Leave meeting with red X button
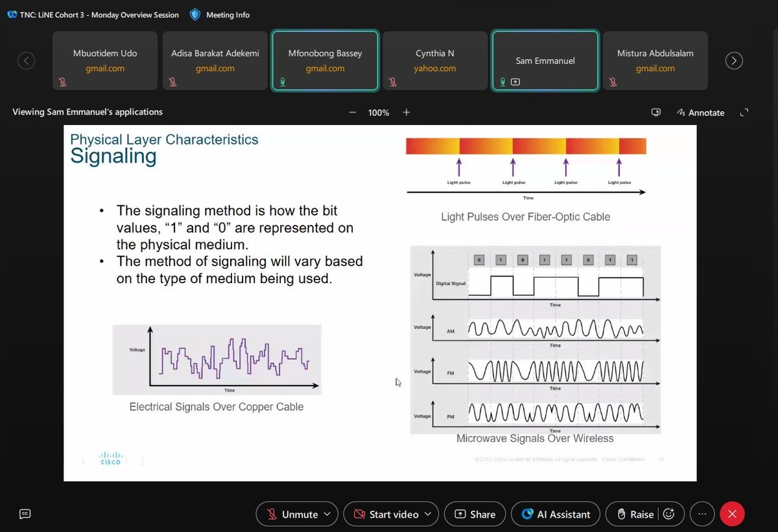 [x=733, y=514]
